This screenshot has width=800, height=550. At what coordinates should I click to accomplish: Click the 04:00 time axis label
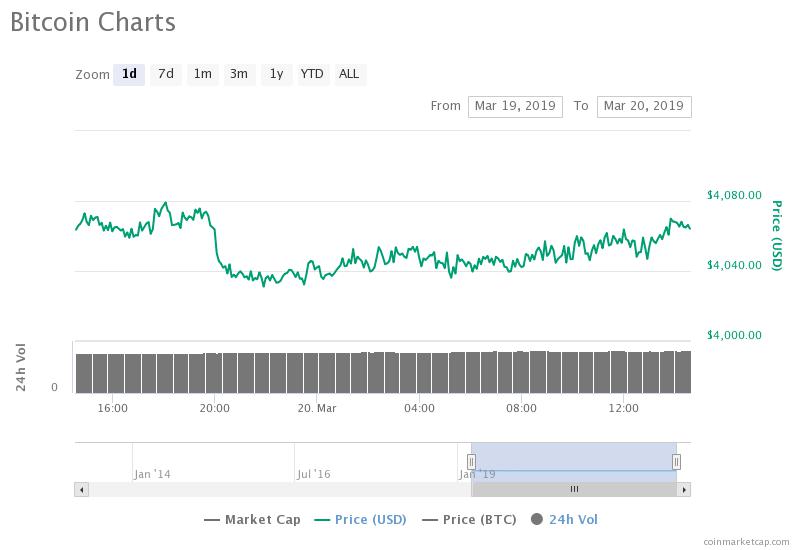[x=419, y=408]
